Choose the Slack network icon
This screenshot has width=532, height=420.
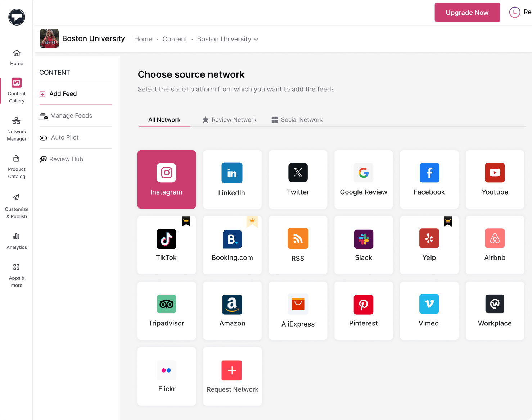tap(364, 239)
